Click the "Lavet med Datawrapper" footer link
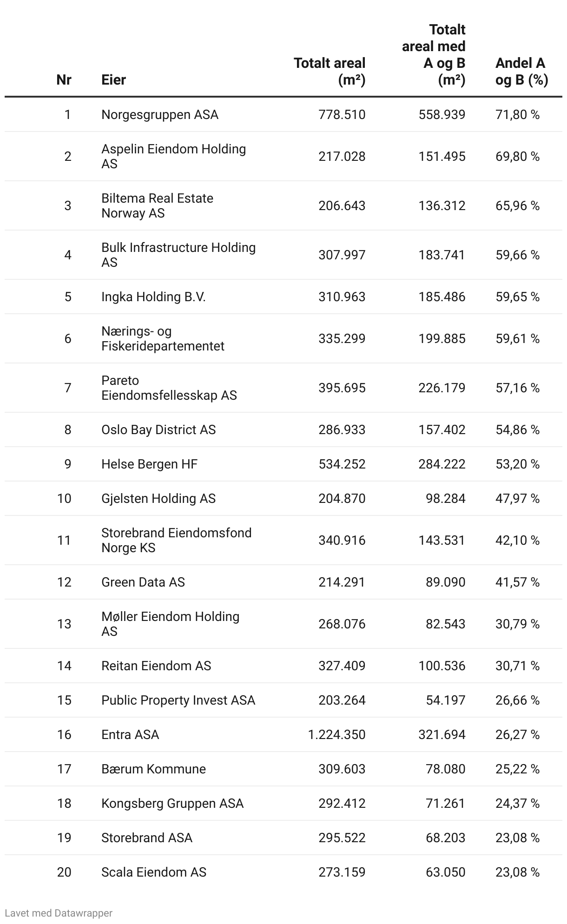 click(x=59, y=913)
